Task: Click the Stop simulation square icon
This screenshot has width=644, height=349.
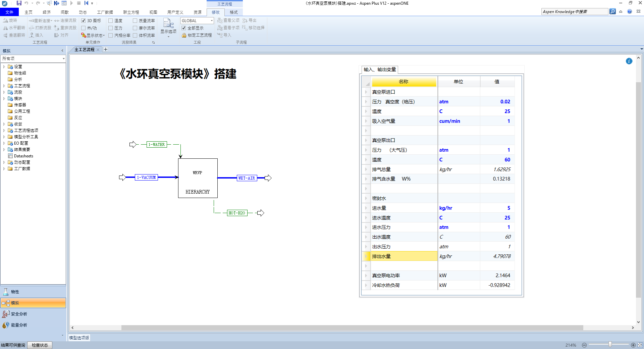Action: click(x=79, y=3)
